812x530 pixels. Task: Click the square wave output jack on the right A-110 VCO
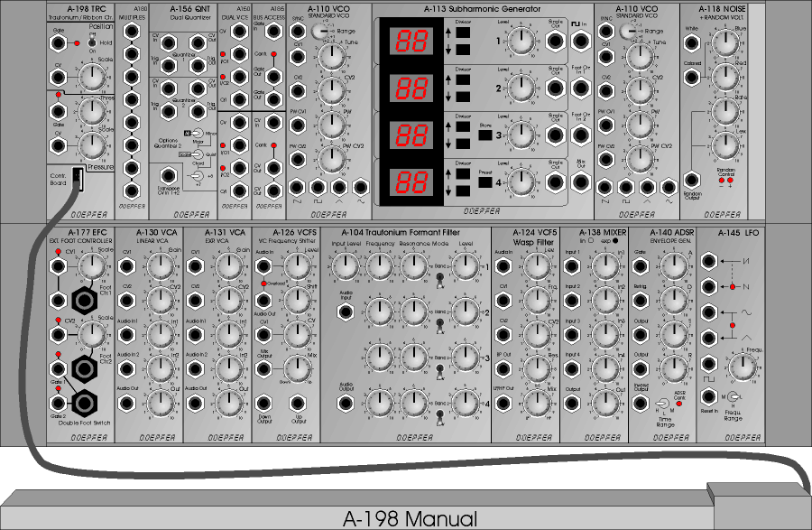pyautogui.click(x=625, y=187)
